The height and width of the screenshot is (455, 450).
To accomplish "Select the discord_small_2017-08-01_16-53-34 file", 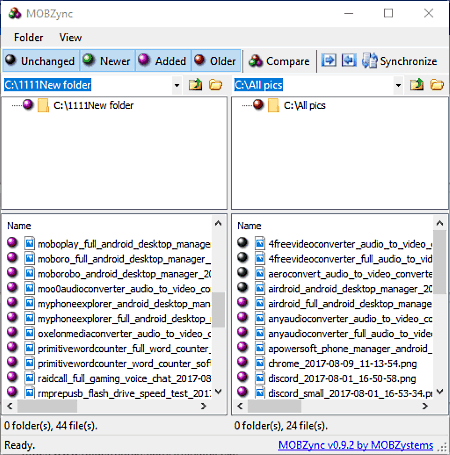I will [350, 393].
